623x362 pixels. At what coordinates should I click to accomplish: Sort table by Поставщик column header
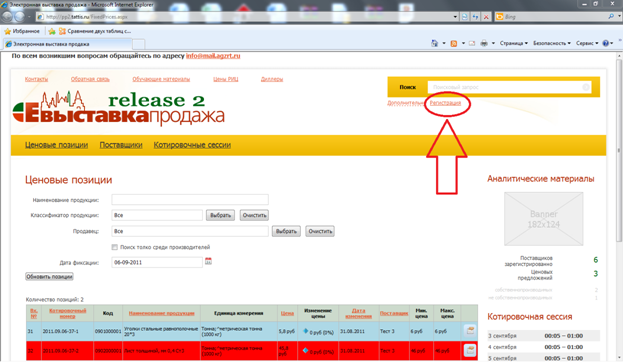pos(394,313)
